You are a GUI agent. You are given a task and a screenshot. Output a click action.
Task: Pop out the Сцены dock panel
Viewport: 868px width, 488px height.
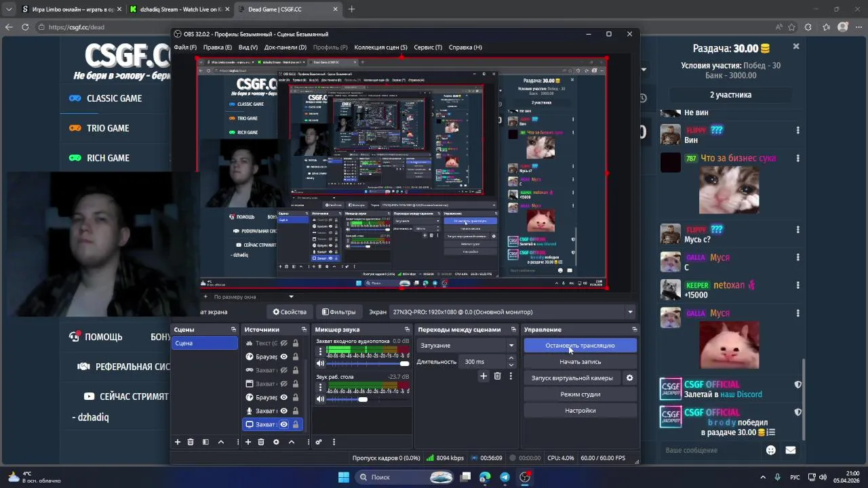coord(233,329)
